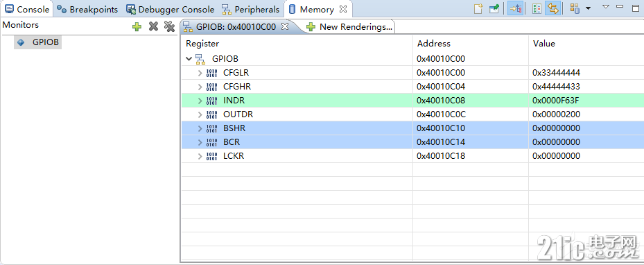Expand the LCKR register
The width and height of the screenshot is (644, 265).
200,156
